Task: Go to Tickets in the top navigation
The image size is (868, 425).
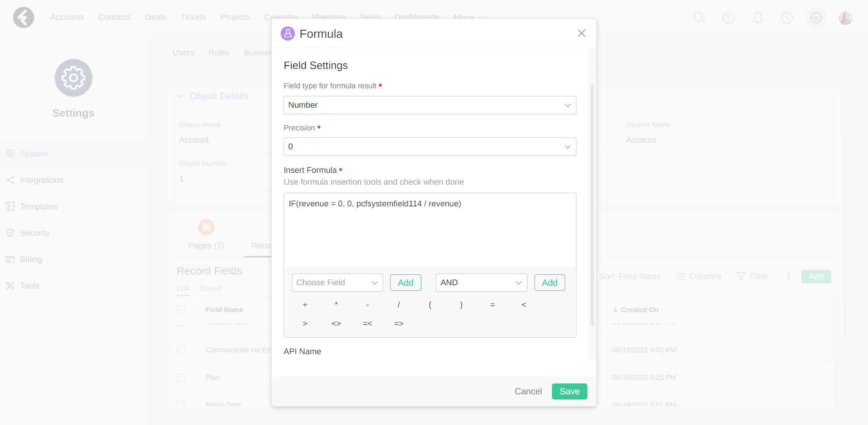Action: tap(193, 17)
